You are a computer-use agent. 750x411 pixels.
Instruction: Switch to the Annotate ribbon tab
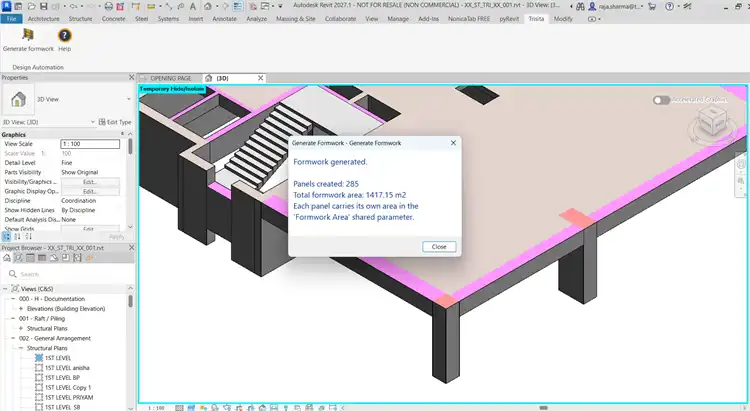224,19
